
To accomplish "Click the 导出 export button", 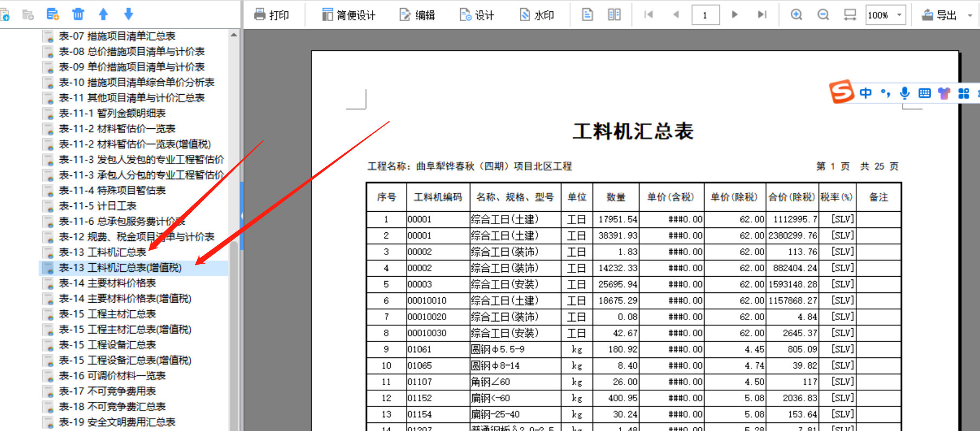I will coord(939,15).
